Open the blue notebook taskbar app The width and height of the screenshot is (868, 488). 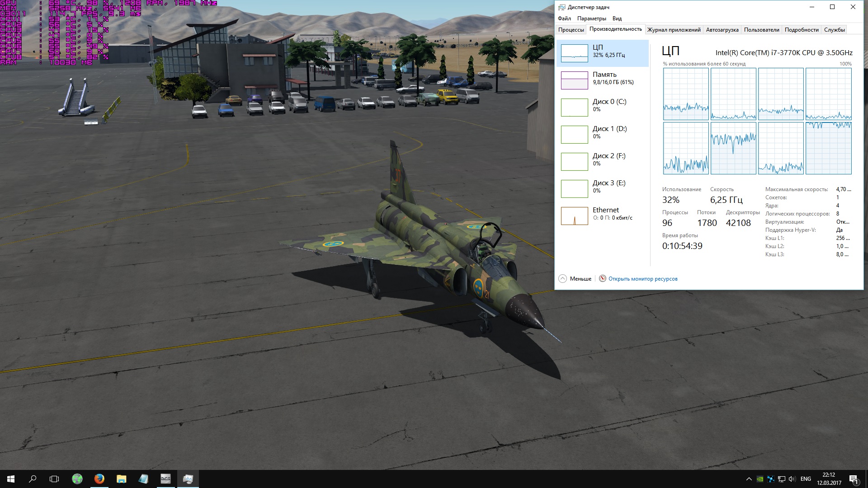(143, 479)
